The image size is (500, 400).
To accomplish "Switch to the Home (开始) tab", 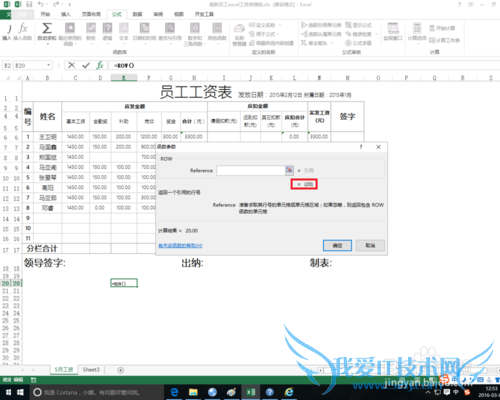I will 45,14.
